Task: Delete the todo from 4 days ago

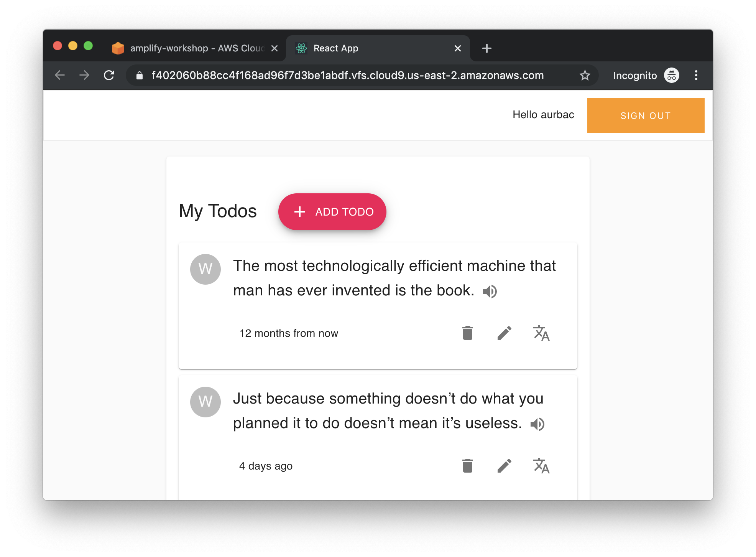Action: [467, 466]
